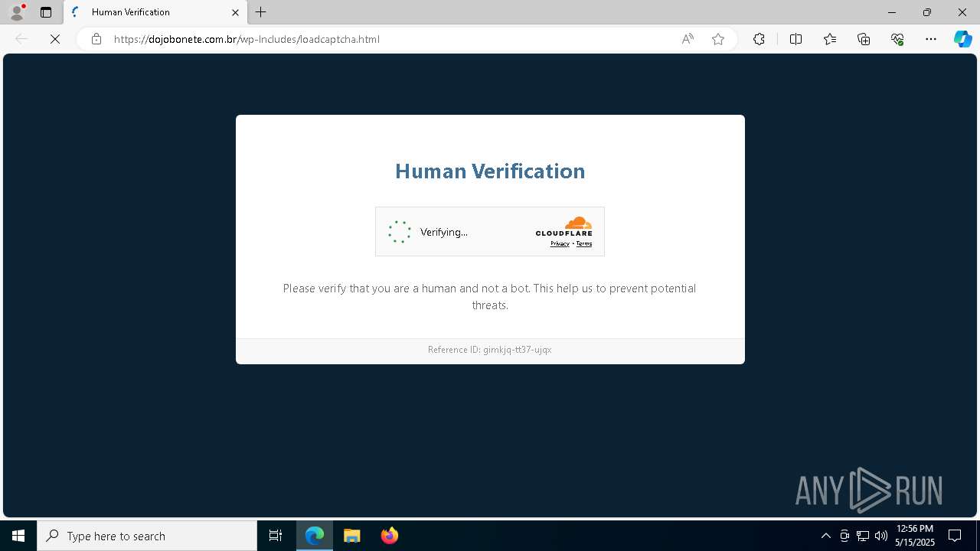Open Settings and more menu
Viewport: 980px width, 551px height.
(x=931, y=39)
